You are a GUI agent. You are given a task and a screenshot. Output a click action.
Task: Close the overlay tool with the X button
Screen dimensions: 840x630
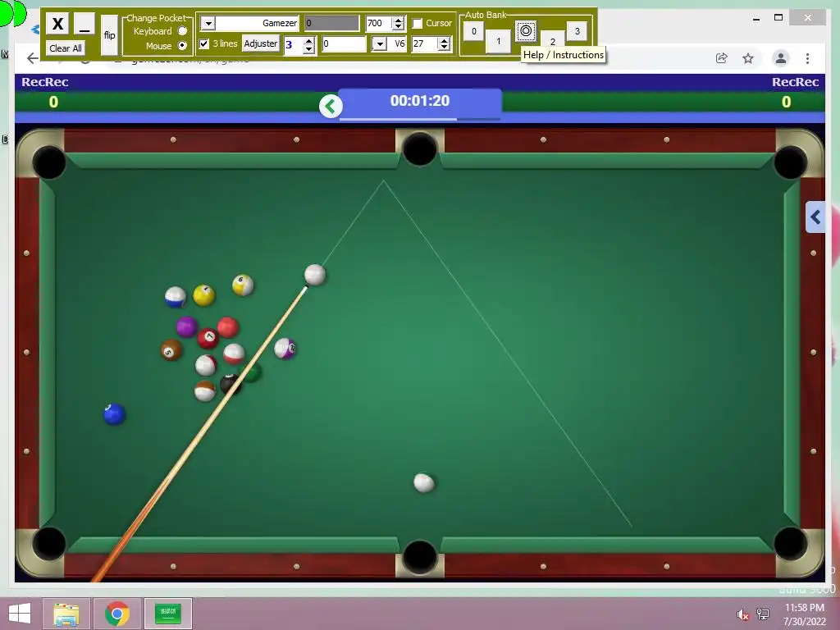(57, 24)
